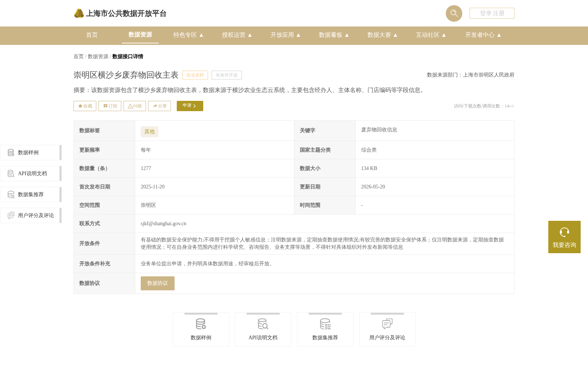Click the 国家主题分类 value 综合类
Screen dimensions: 588x368
point(369,150)
